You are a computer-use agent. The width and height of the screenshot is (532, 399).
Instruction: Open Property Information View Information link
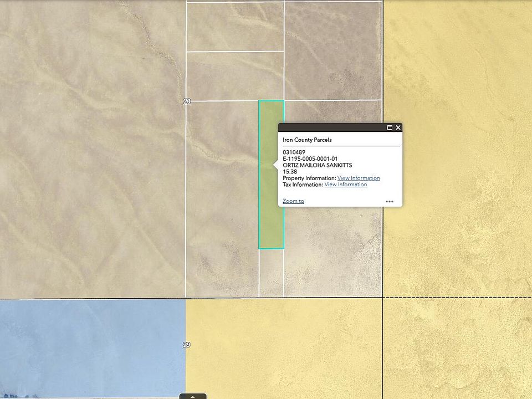point(359,178)
